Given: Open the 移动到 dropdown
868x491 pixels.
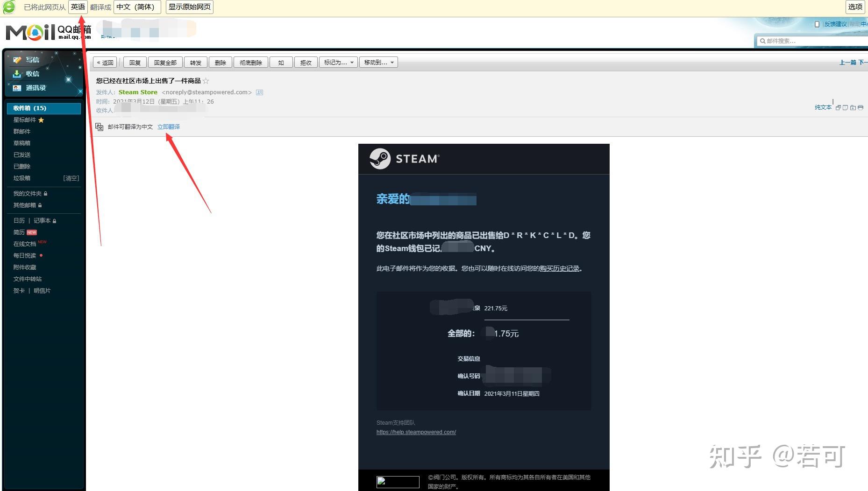Looking at the screenshot, I should pyautogui.click(x=378, y=63).
